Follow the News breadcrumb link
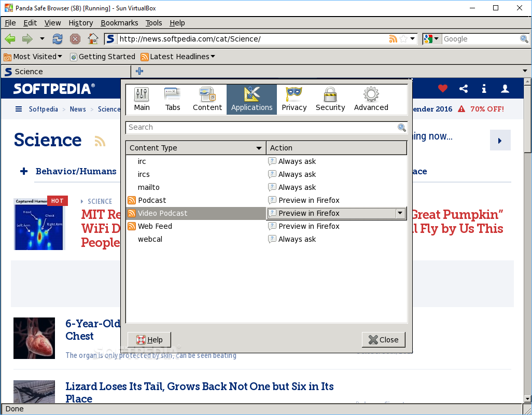The width and height of the screenshot is (532, 415). point(78,109)
